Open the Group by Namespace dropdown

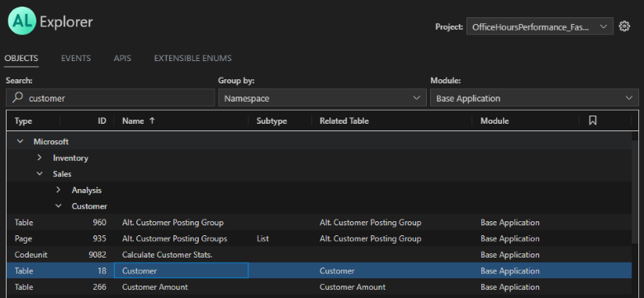pos(322,98)
